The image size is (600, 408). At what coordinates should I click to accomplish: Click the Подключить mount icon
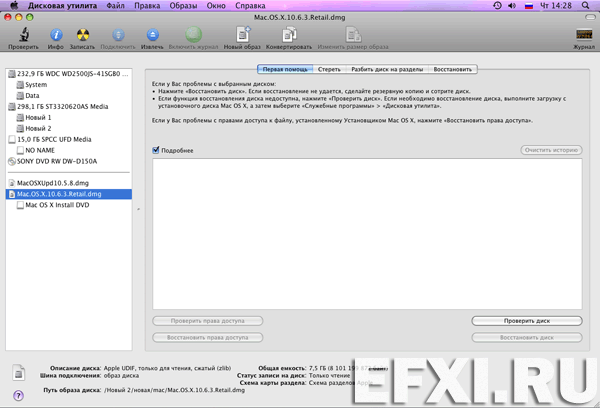point(118,35)
